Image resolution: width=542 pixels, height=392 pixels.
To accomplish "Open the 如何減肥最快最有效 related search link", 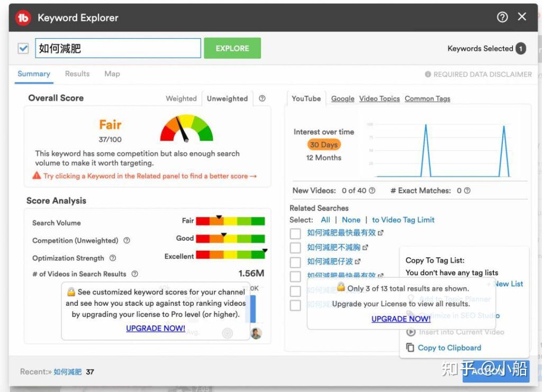I will [341, 233].
